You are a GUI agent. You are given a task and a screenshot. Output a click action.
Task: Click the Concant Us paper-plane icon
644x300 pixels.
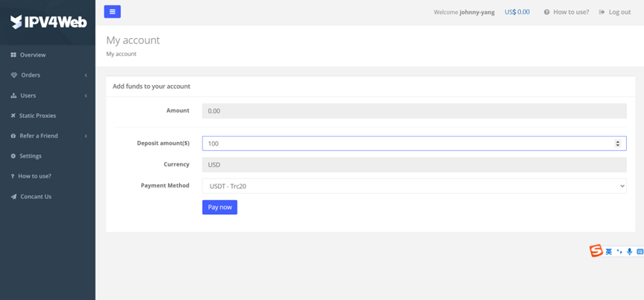pyautogui.click(x=13, y=196)
